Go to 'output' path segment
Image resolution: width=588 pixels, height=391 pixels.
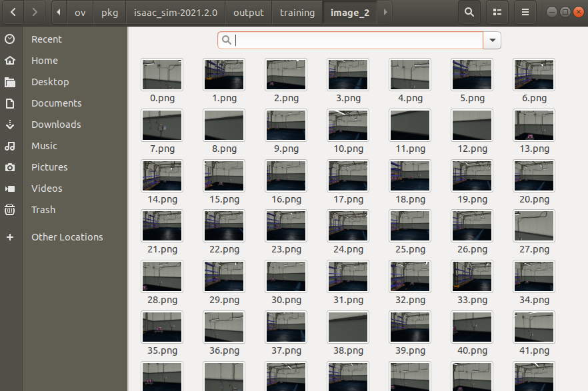pyautogui.click(x=248, y=13)
